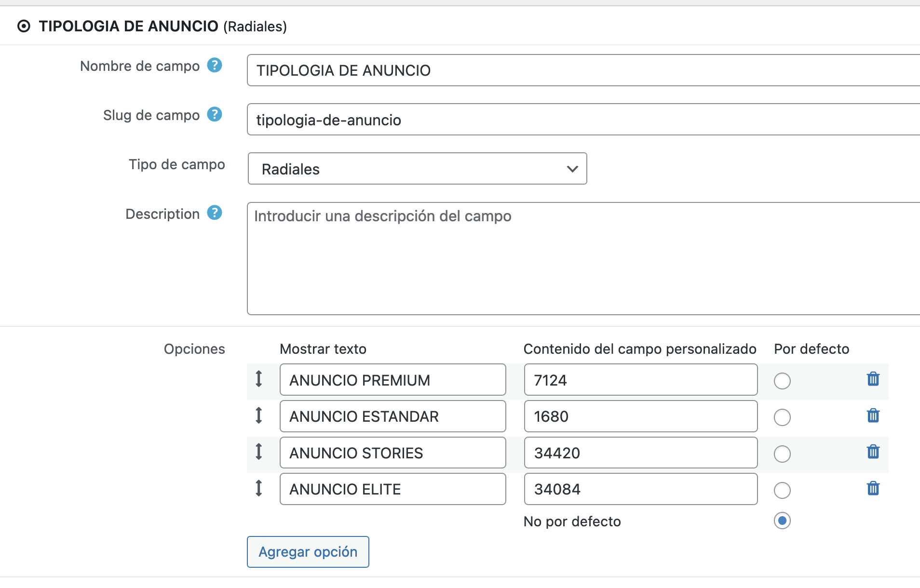The image size is (920, 588).
Task: Delete the ANUNCIO ESTANDAR option with trash icon
Action: click(x=873, y=415)
